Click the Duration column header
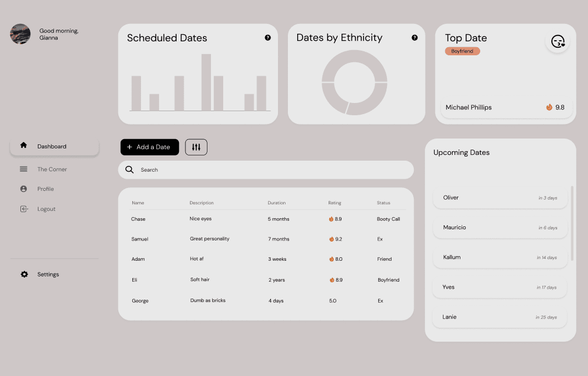 [x=277, y=203]
